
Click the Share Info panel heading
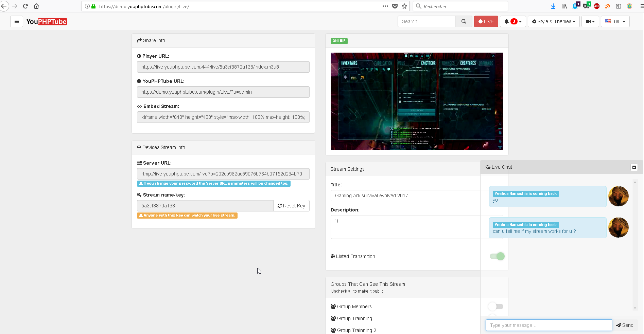click(x=223, y=40)
